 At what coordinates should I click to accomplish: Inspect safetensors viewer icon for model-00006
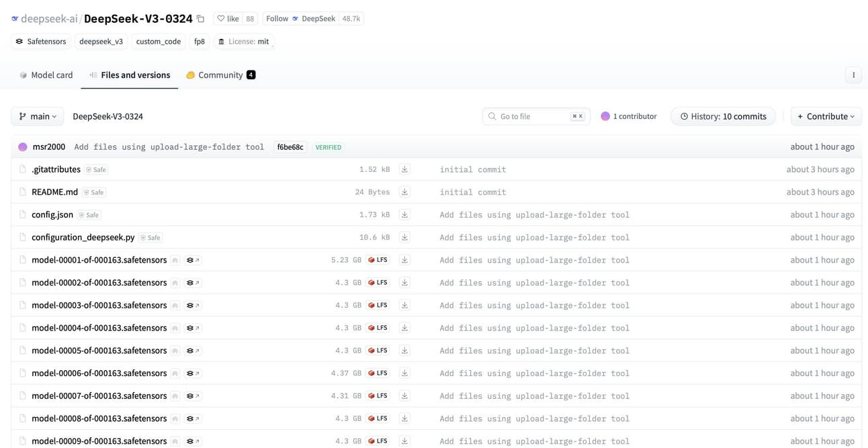[x=193, y=373]
